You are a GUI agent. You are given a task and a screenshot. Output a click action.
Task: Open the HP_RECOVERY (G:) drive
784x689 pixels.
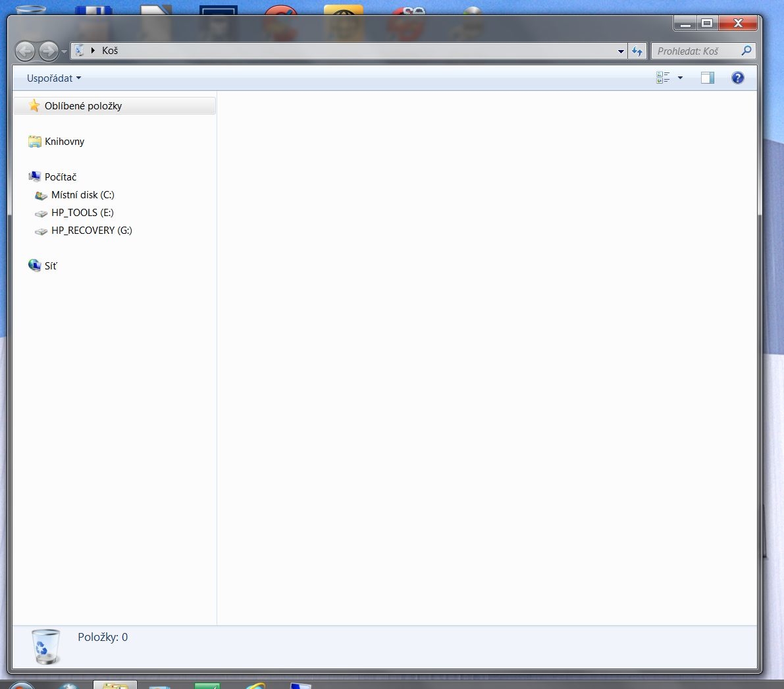point(91,231)
